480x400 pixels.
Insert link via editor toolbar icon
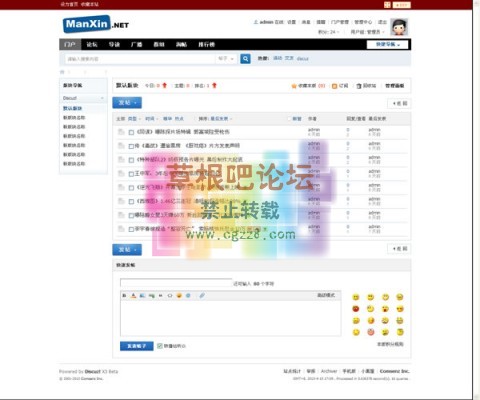click(x=152, y=296)
